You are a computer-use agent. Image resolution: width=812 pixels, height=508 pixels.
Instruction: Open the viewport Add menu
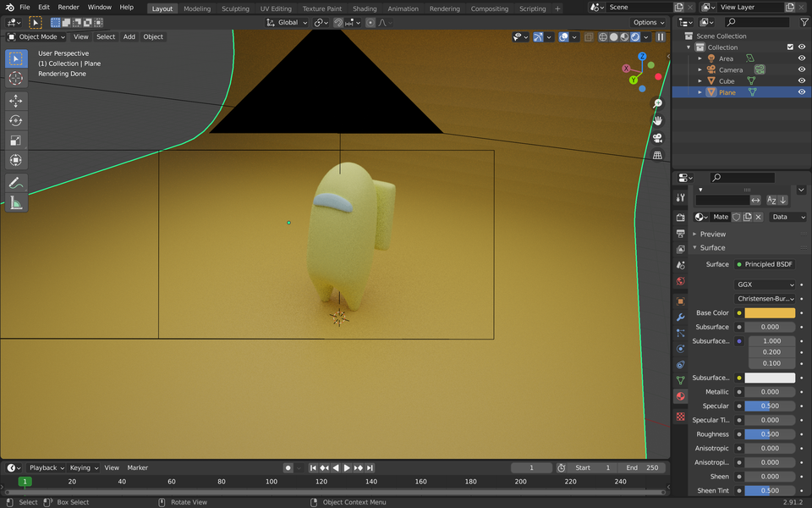click(x=129, y=36)
